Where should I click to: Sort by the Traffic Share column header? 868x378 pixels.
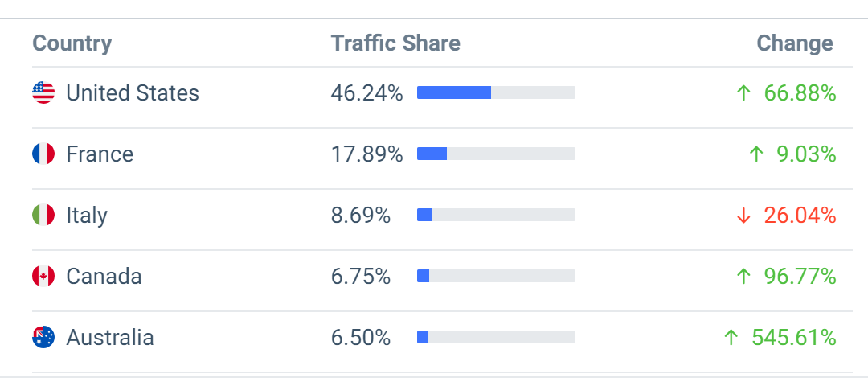point(395,43)
